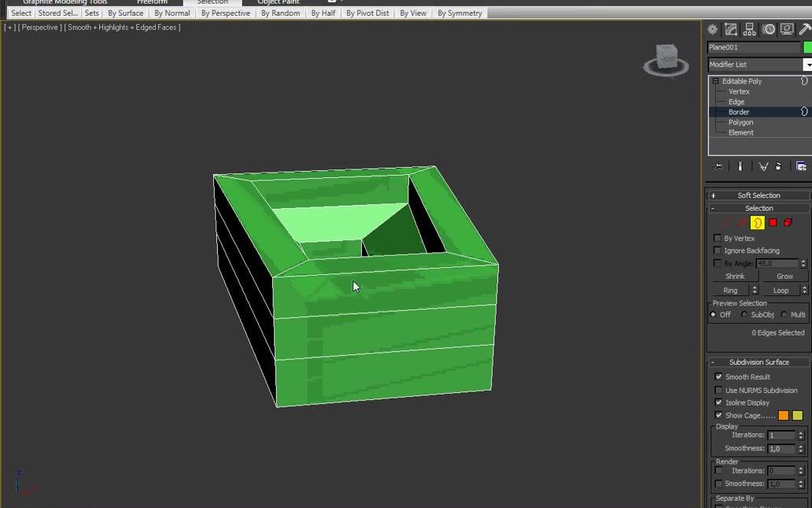Deactivate the highlighted Border selection icon
Image resolution: width=812 pixels, height=508 pixels.
pos(757,223)
